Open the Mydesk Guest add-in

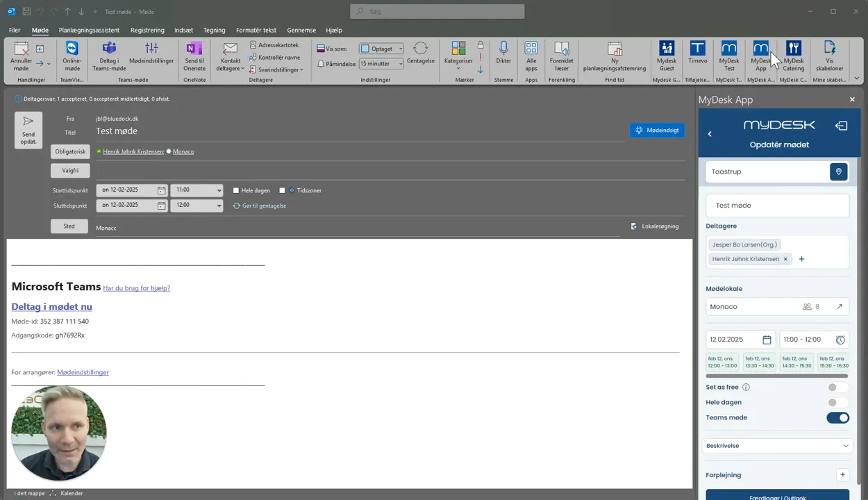coord(667,56)
